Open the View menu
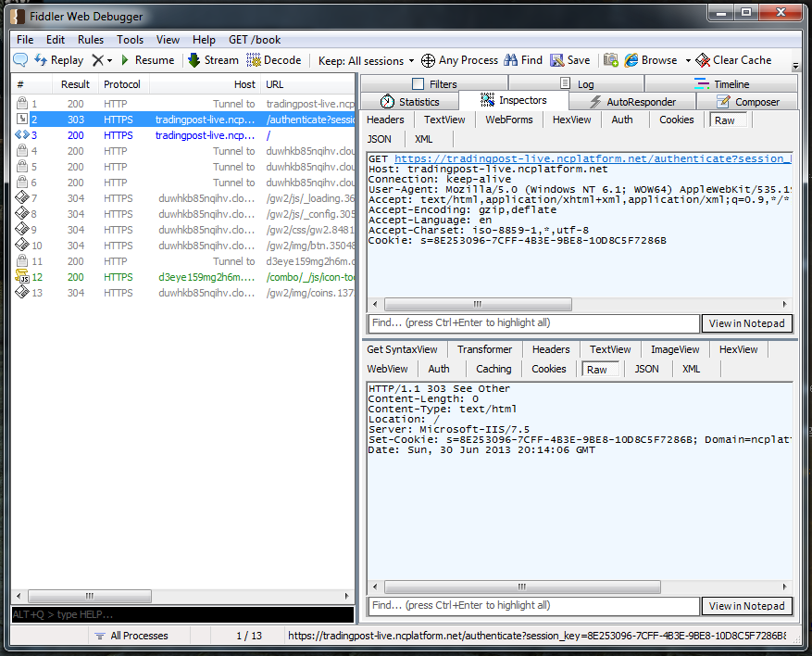This screenshot has height=656, width=812. pyautogui.click(x=168, y=40)
